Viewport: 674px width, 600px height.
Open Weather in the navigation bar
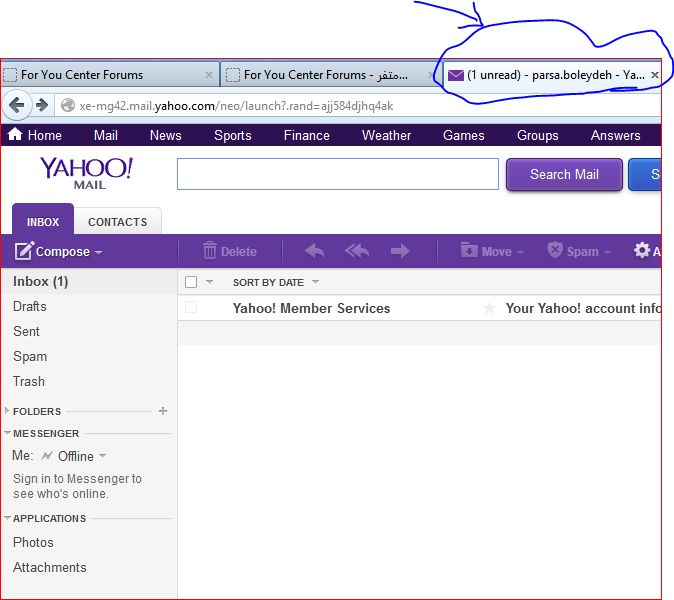(386, 135)
